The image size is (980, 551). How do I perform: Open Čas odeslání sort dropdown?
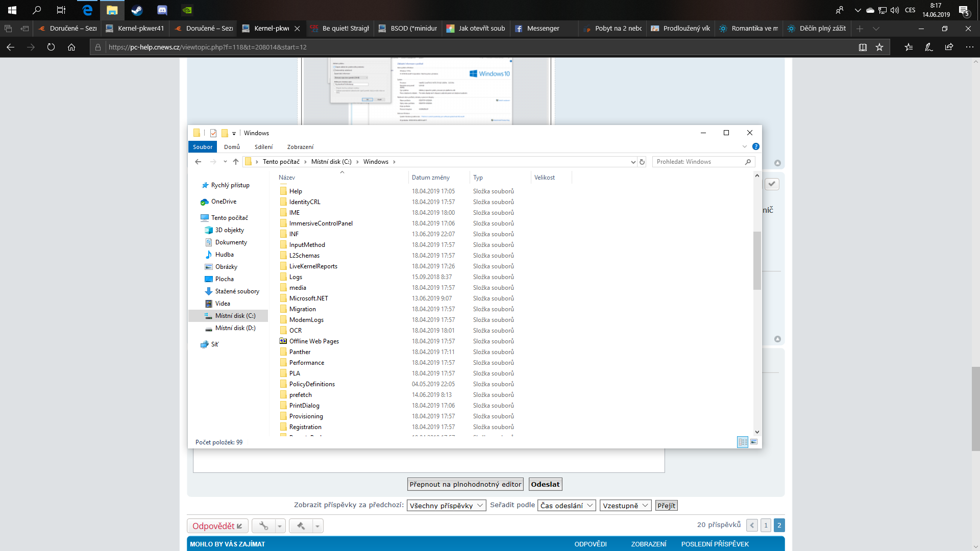click(x=566, y=506)
